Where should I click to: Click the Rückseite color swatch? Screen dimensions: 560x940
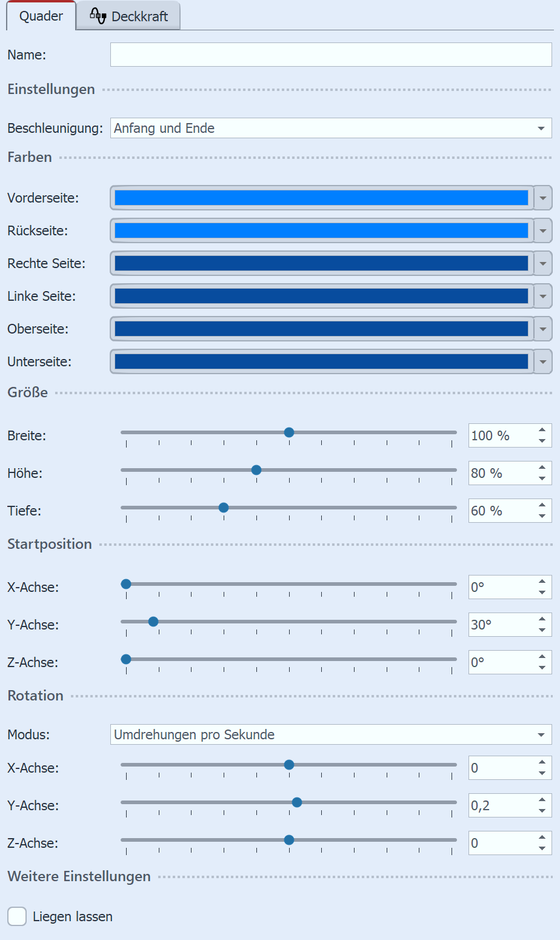coord(321,230)
